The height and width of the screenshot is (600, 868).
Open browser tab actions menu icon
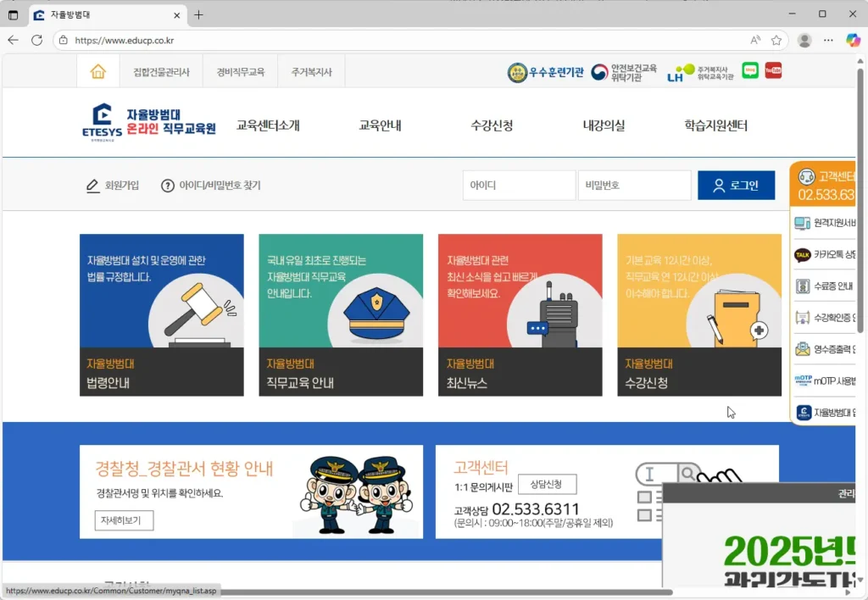13,14
